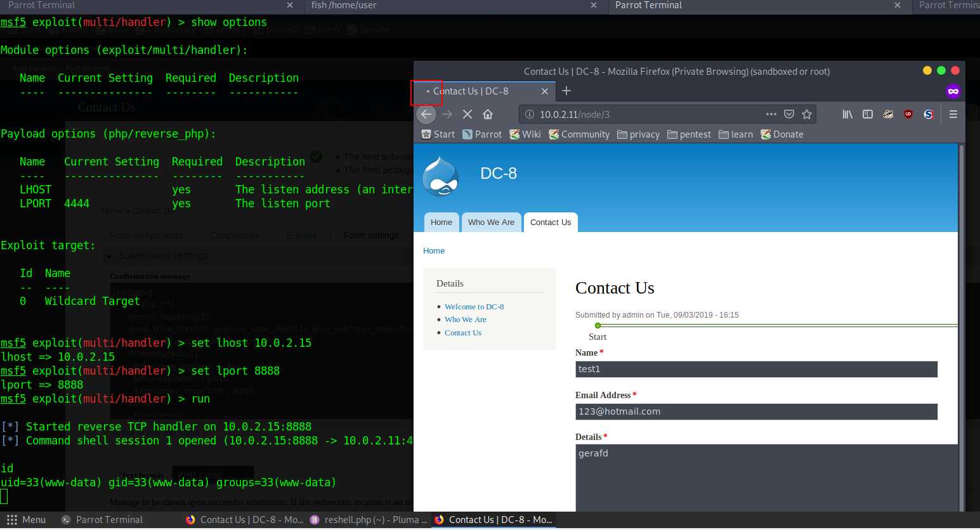Focus Parrot Terminal from taskbar
The image size is (980, 530).
[x=102, y=520]
